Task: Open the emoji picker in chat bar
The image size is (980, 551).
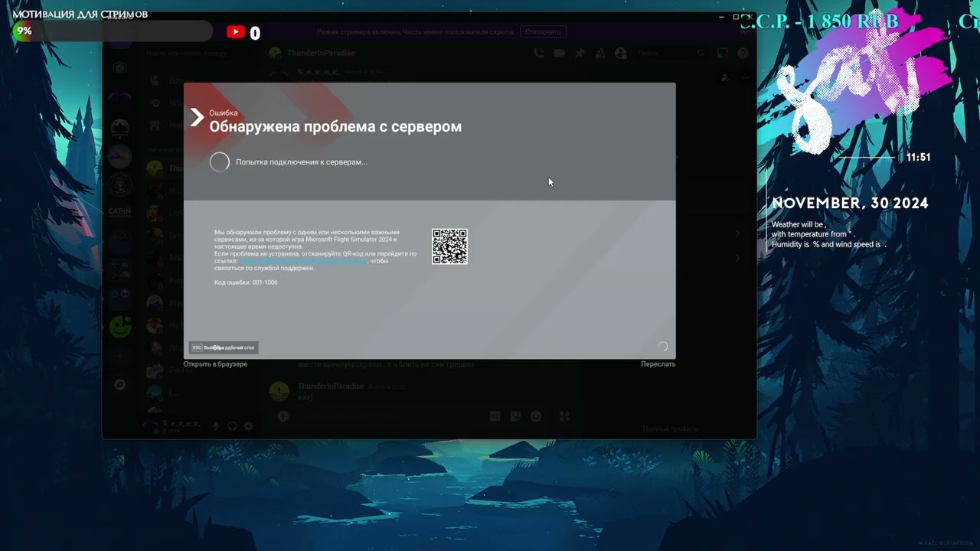Action: [536, 416]
